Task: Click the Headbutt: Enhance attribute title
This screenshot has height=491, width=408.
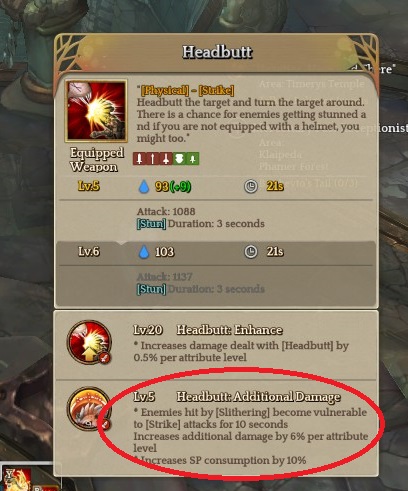Action: pyautogui.click(x=229, y=330)
